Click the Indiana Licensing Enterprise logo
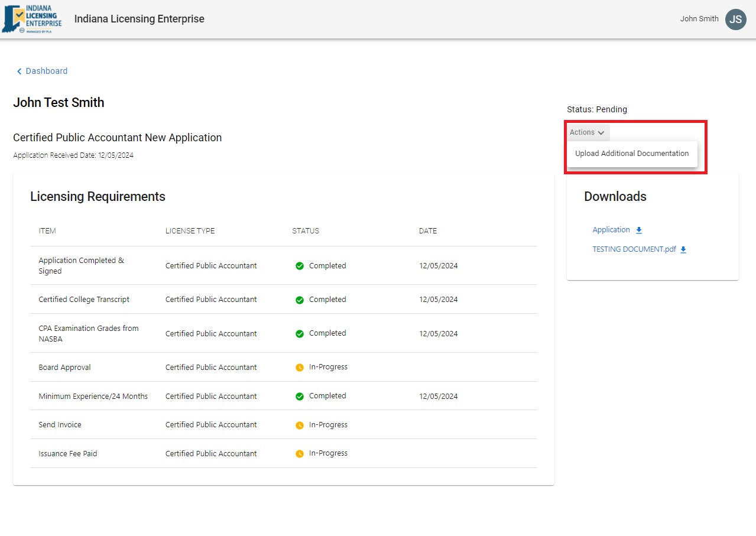 pos(32,19)
